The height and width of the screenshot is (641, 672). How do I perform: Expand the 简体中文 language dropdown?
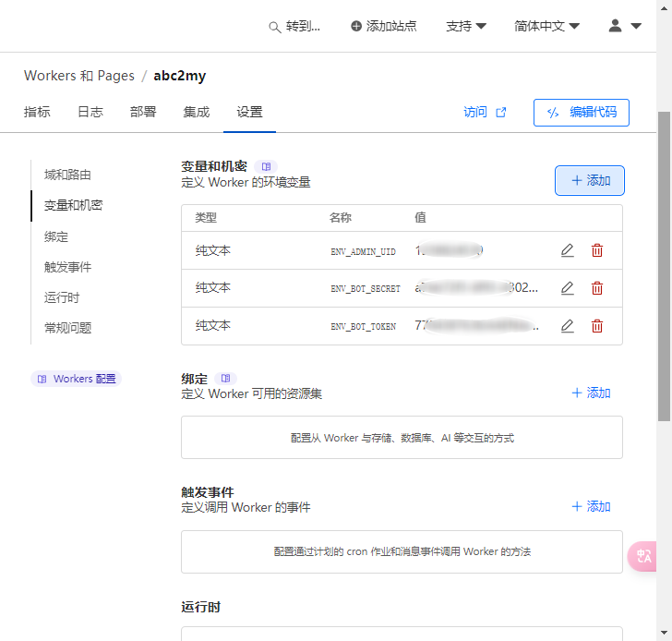[546, 27]
